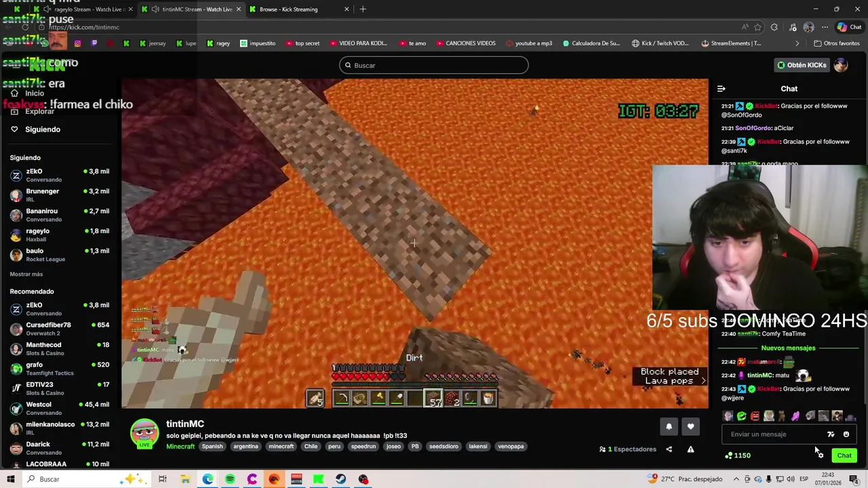Screen dimensions: 868x488
Task: Open the Windows Start menu
Action: (10, 479)
